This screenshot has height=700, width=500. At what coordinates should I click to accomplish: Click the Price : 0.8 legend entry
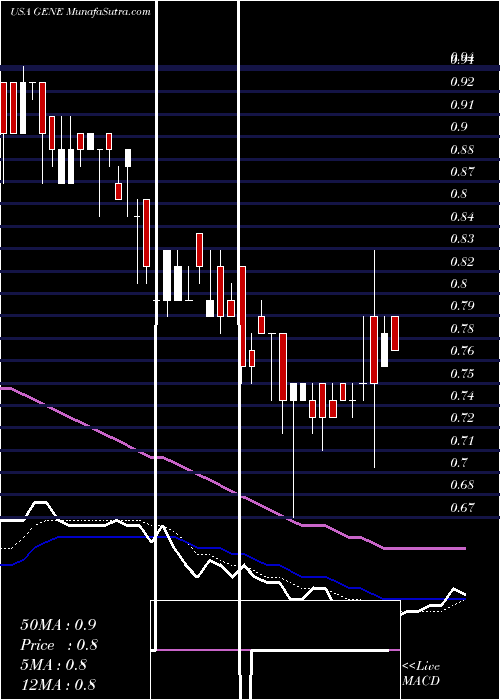point(59,645)
